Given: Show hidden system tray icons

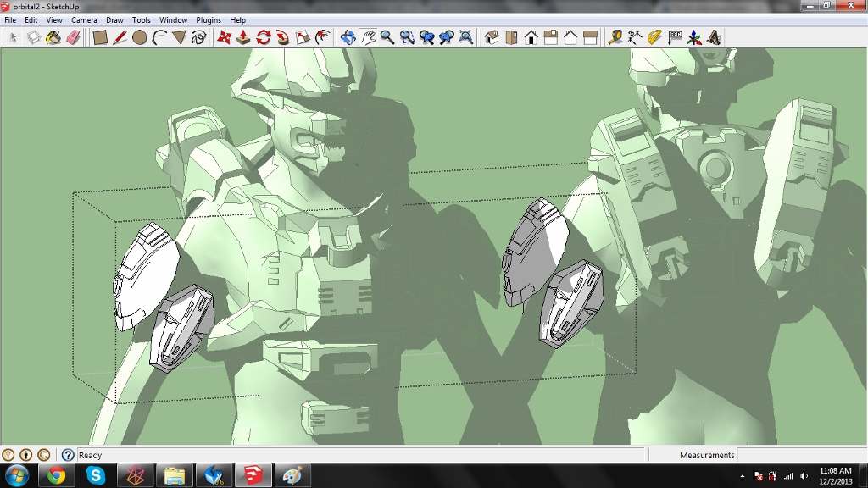Looking at the screenshot, I should 743,476.
